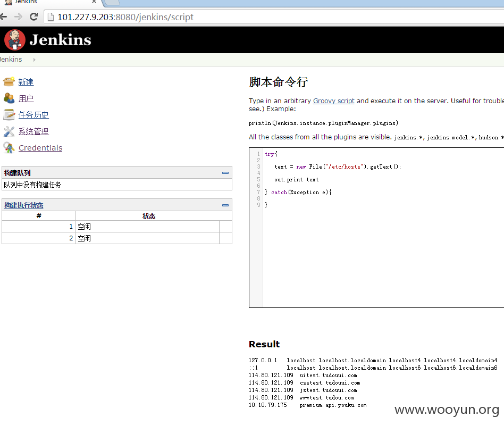The image size is (504, 425).
Task: Click the Jenkins title in header
Action: pos(61,40)
